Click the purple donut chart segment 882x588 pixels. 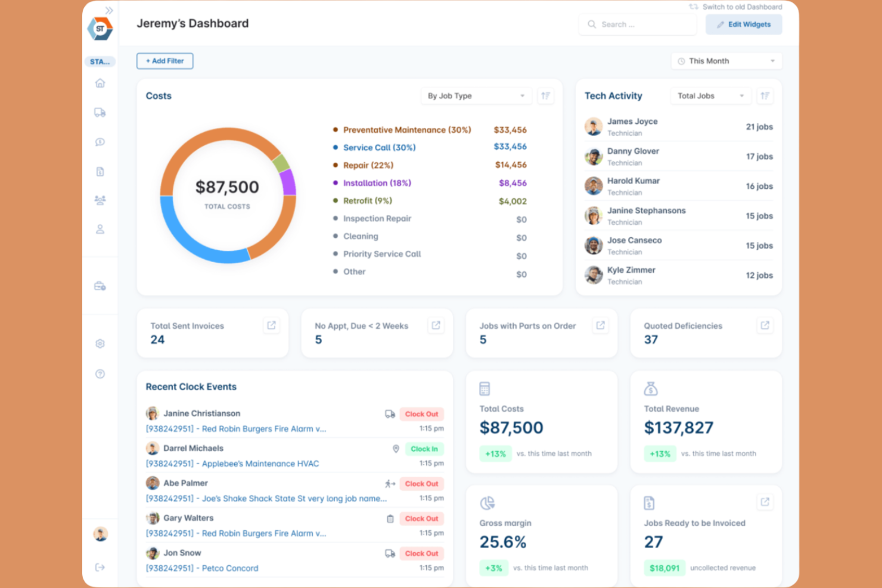point(288,182)
